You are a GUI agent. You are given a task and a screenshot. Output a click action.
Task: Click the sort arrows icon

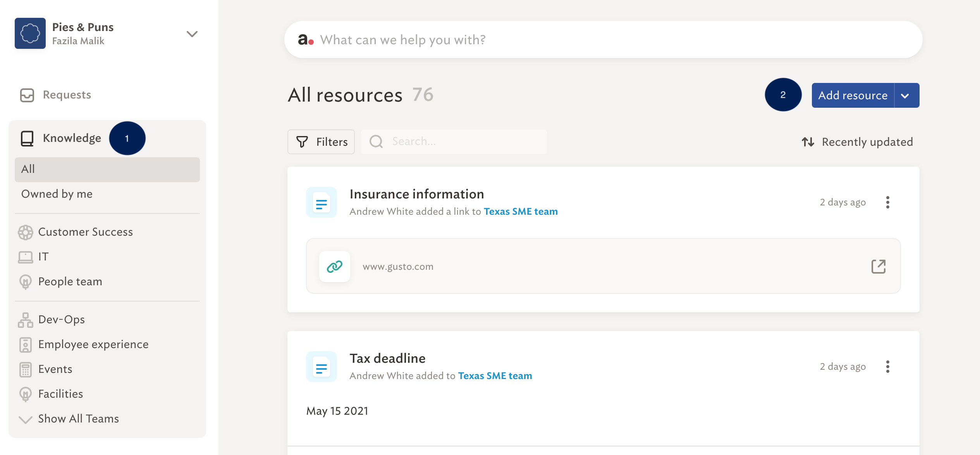pos(808,142)
